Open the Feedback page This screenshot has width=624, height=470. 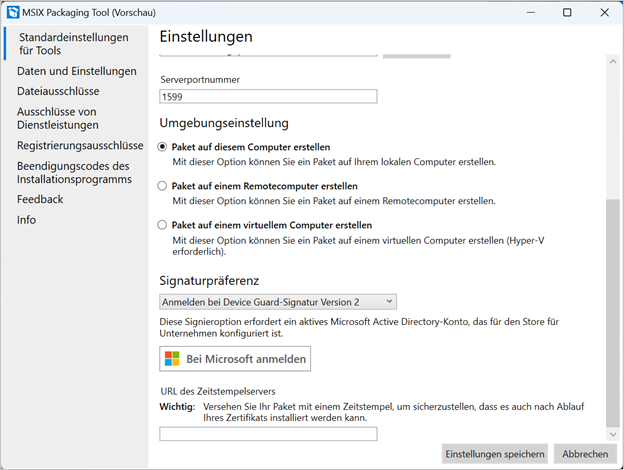40,199
